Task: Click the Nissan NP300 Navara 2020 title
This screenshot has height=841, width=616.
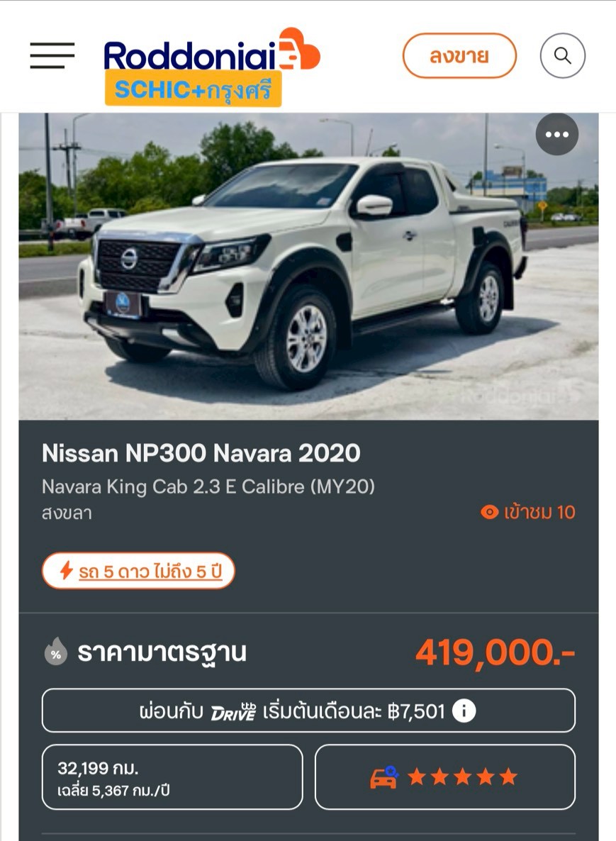Action: tap(201, 453)
